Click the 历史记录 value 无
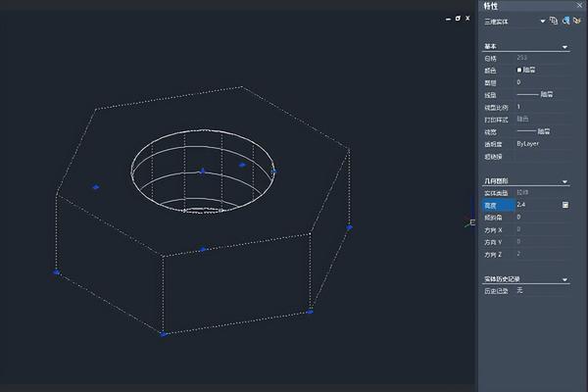This screenshot has width=588, height=392. (x=519, y=290)
